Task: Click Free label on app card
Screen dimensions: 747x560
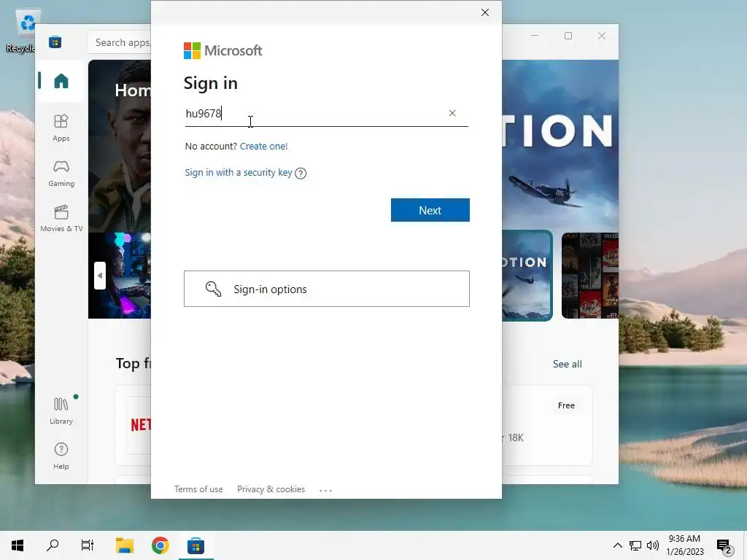Action: (x=566, y=405)
